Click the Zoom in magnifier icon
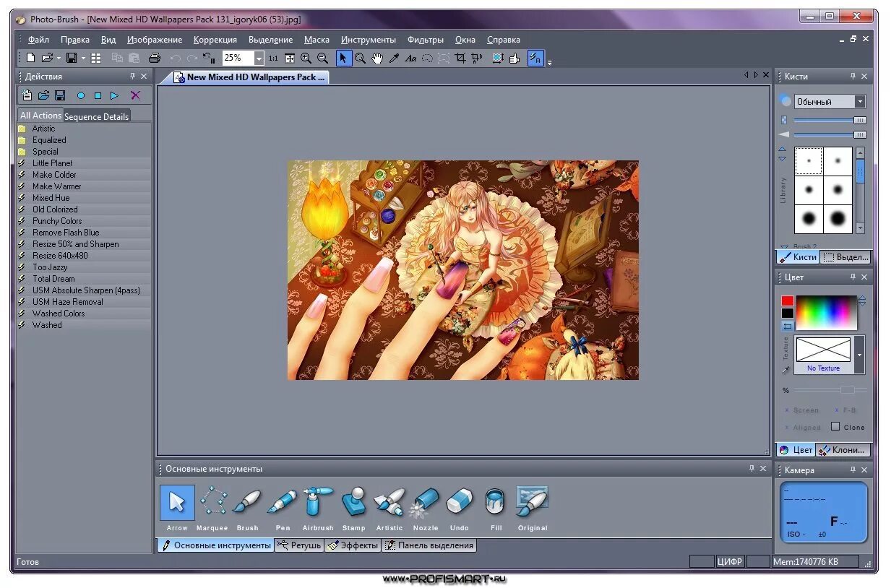 (306, 58)
